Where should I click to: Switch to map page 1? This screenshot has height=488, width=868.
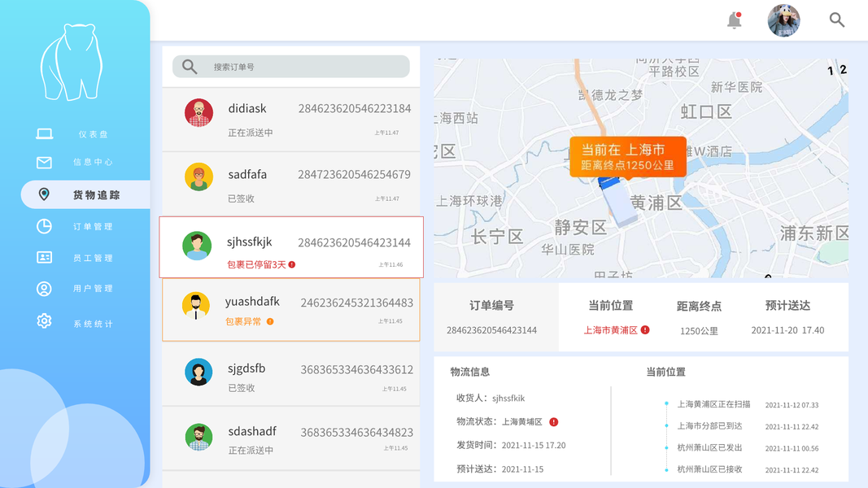[x=830, y=71]
